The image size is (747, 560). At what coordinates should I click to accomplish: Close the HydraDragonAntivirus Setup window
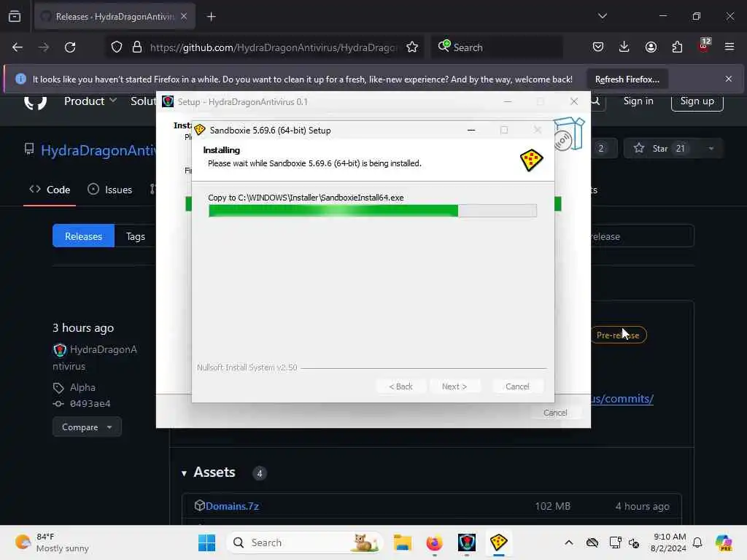[574, 101]
